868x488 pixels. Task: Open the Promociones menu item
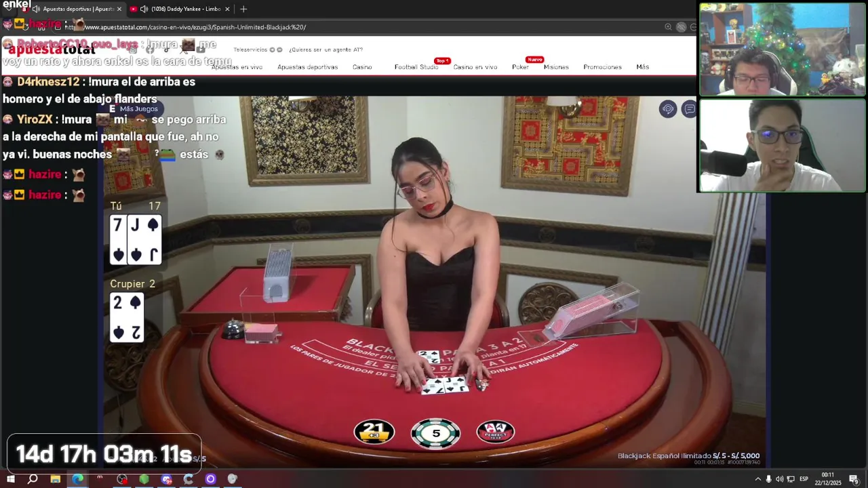[602, 67]
